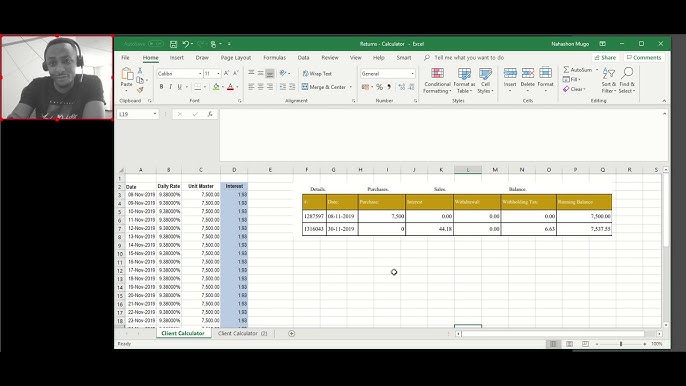
Task: Click the Save icon in title bar
Action: [174, 44]
